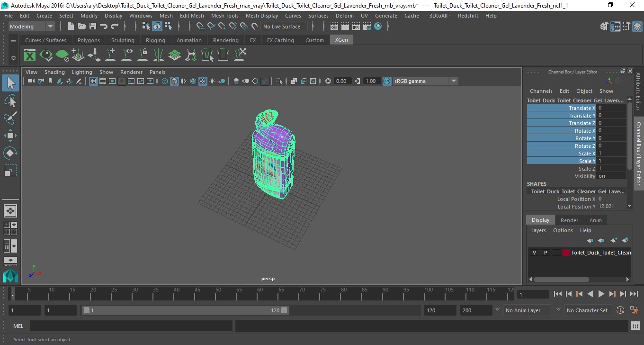644x345 pixels.
Task: Toggle color management ON button
Action: click(387, 81)
